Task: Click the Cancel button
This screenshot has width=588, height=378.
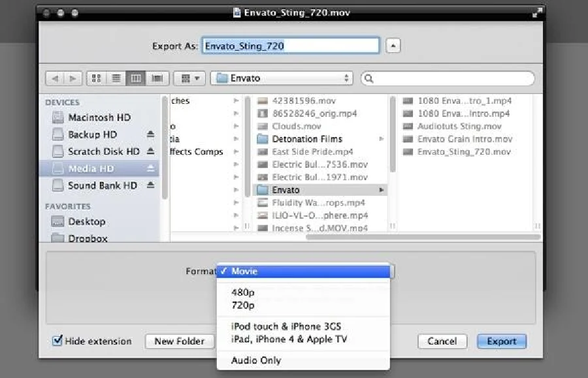Action: (442, 341)
